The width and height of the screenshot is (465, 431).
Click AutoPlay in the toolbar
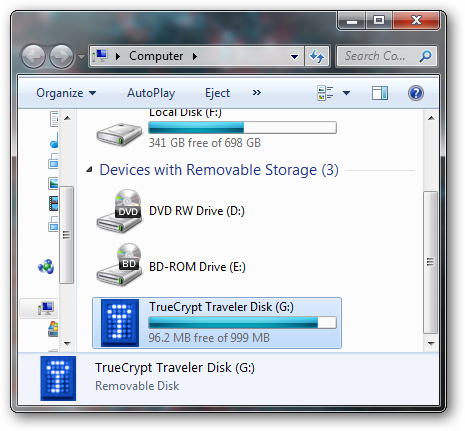[x=151, y=93]
